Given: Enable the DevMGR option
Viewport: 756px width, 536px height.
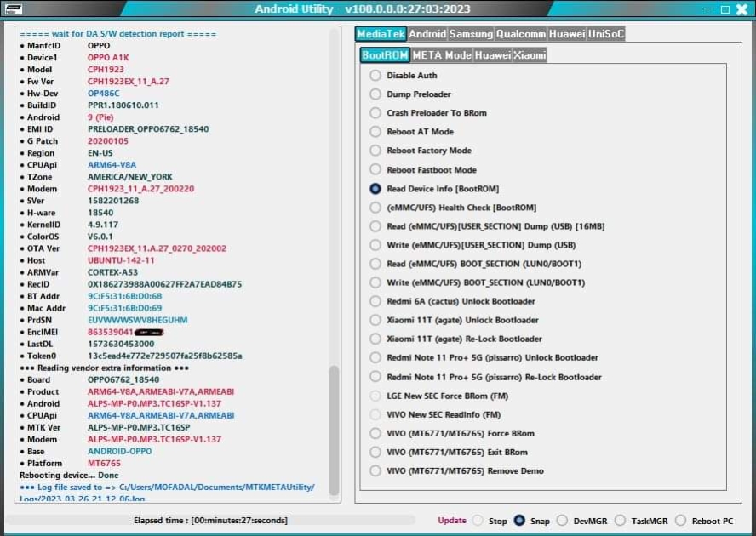Looking at the screenshot, I should (562, 521).
